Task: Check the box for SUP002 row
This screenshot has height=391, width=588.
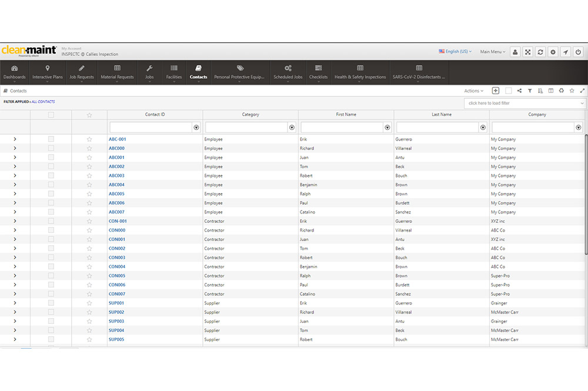Action: click(x=51, y=312)
